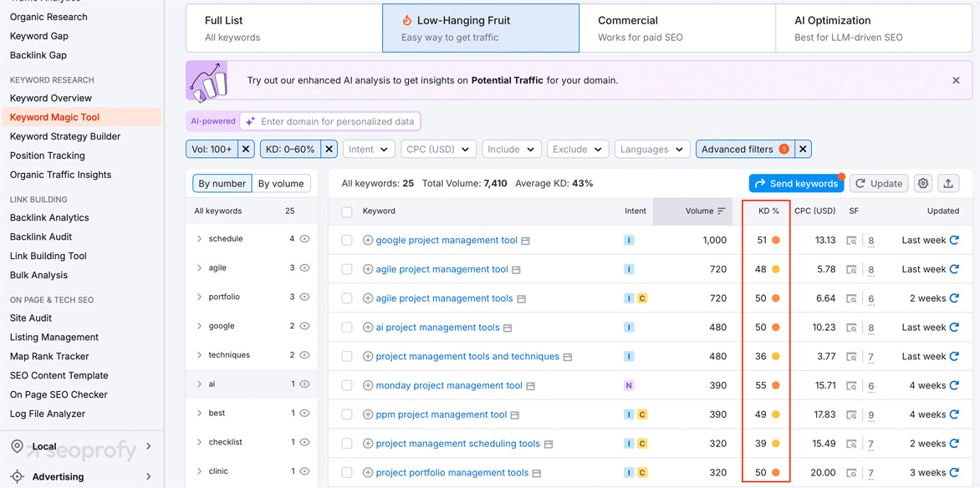Image resolution: width=980 pixels, height=488 pixels.
Task: Toggle the select-all keywords checkbox
Action: pos(347,211)
